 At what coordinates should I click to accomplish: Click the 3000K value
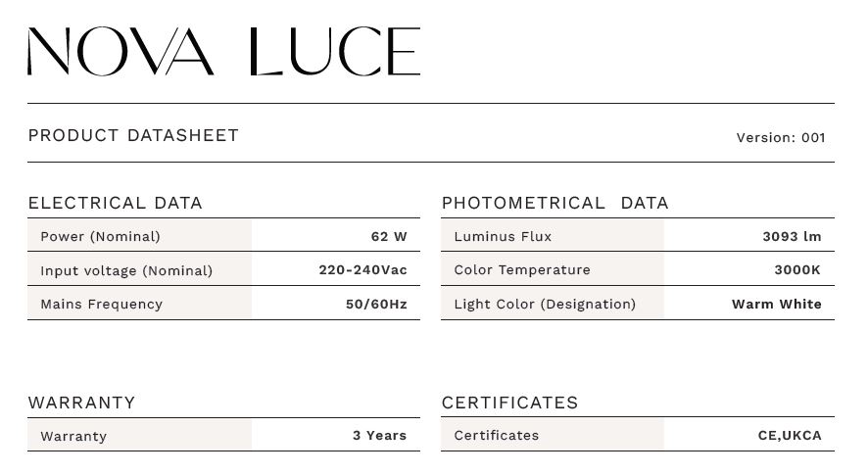pyautogui.click(x=797, y=269)
